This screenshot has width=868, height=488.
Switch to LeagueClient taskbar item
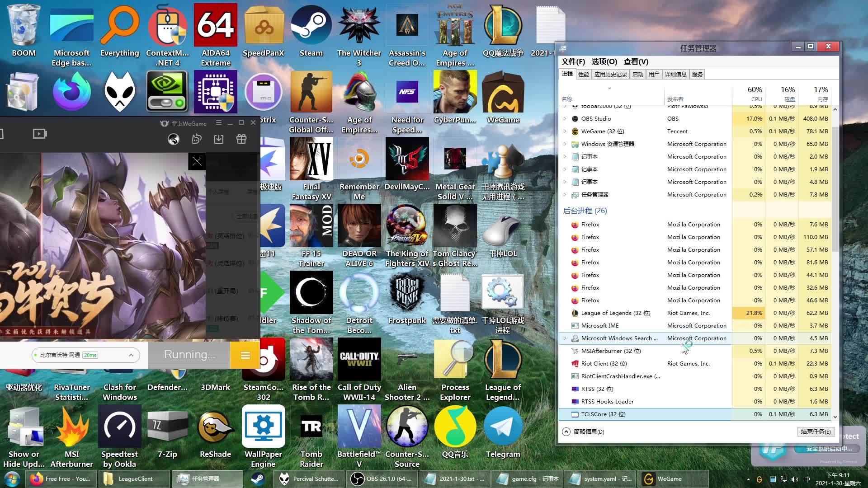[x=134, y=479]
